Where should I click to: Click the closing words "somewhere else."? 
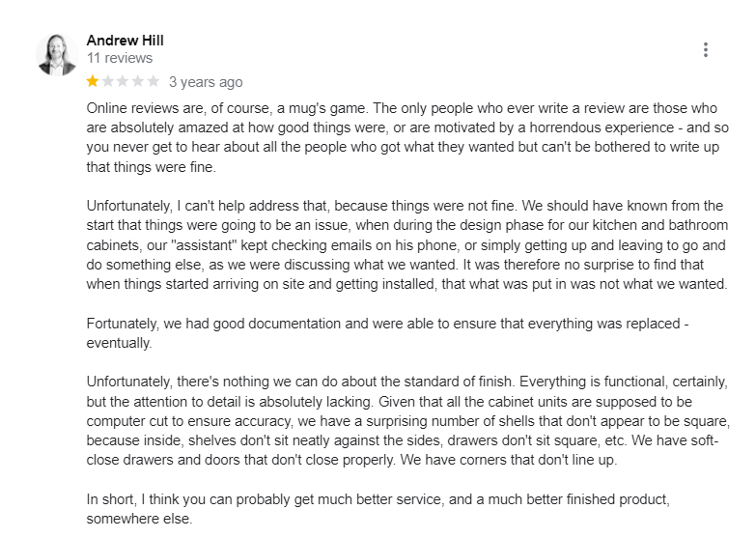[139, 519]
